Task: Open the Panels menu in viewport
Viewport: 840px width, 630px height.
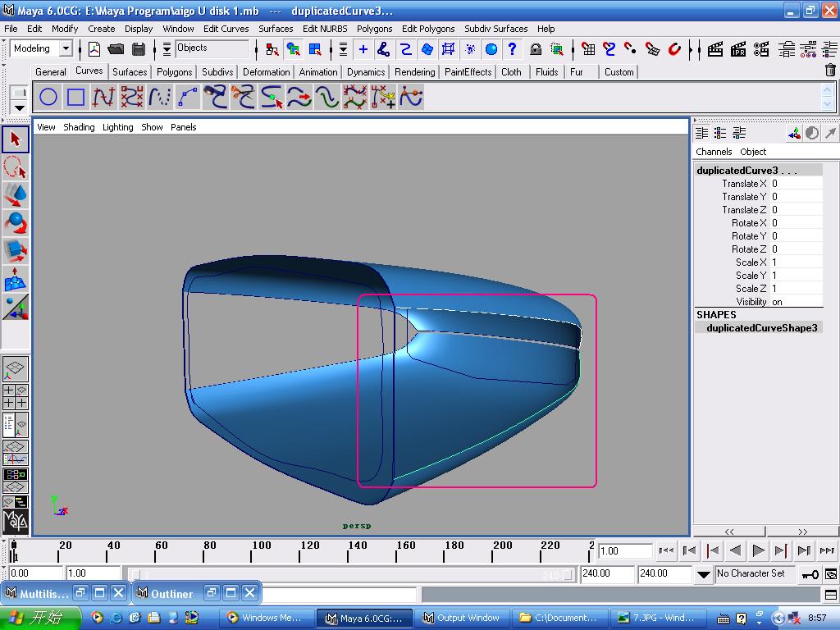Action: coord(183,127)
